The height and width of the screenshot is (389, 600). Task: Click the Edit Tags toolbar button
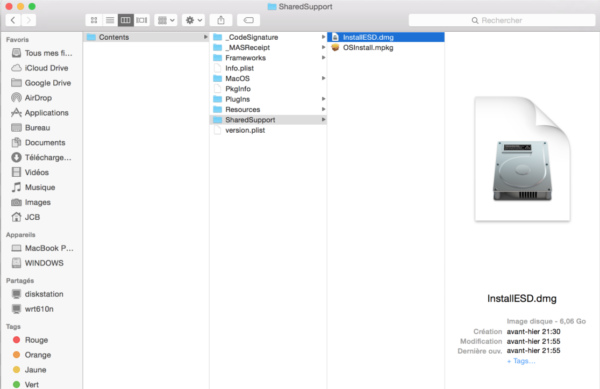pos(248,20)
